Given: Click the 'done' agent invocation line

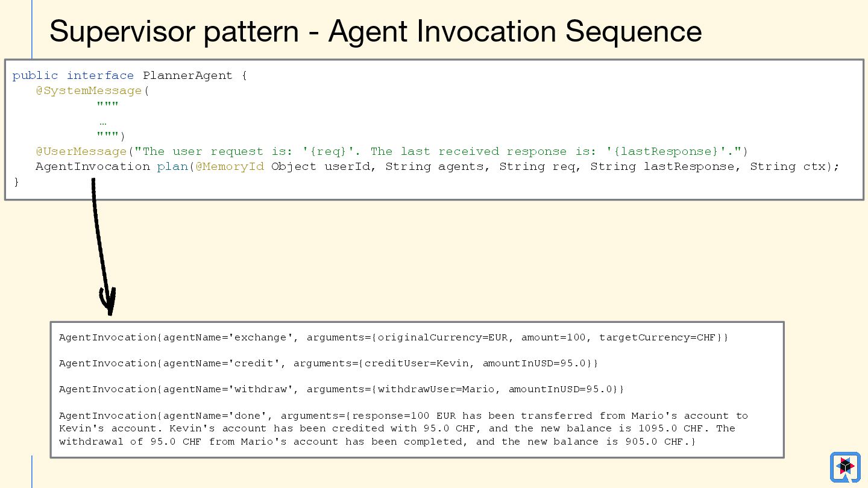Looking at the screenshot, I should coord(403,416).
